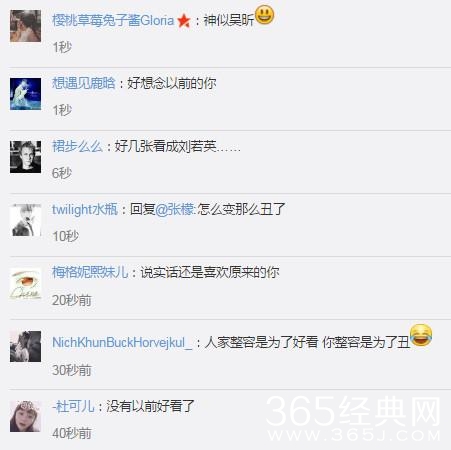Screen dimensions: 451x450
Task: Visit username link 樱桃草莓兔子酱Gloria
Action: pyautogui.click(x=113, y=21)
